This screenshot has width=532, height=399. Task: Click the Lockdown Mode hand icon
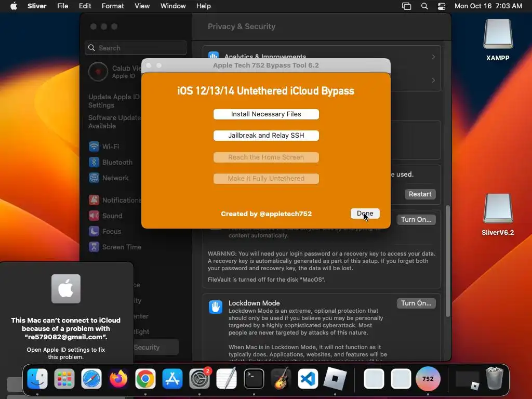[x=216, y=307]
